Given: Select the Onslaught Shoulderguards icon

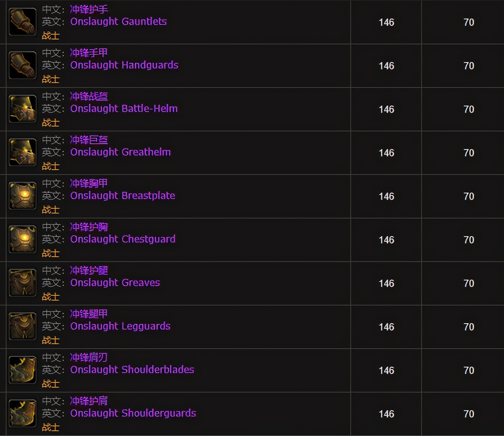Looking at the screenshot, I should tap(23, 413).
